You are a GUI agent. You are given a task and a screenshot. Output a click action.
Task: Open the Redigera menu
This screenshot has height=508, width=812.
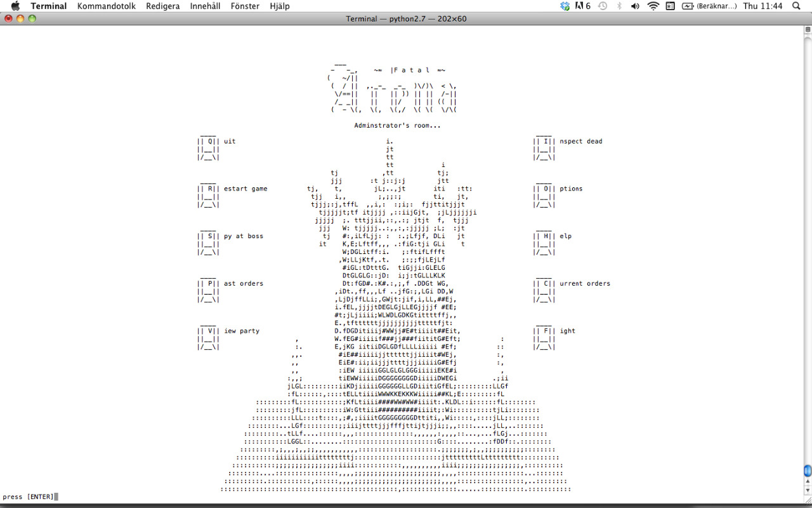[162, 6]
